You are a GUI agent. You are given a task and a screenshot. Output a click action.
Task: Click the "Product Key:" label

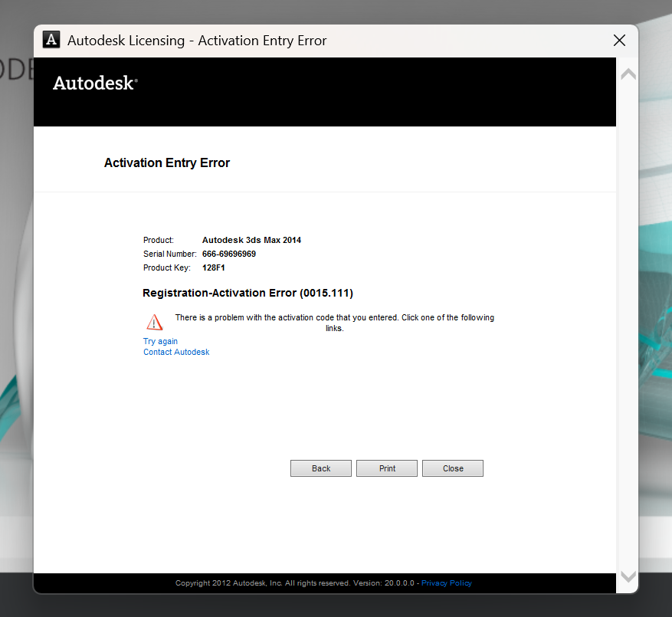pyautogui.click(x=167, y=267)
